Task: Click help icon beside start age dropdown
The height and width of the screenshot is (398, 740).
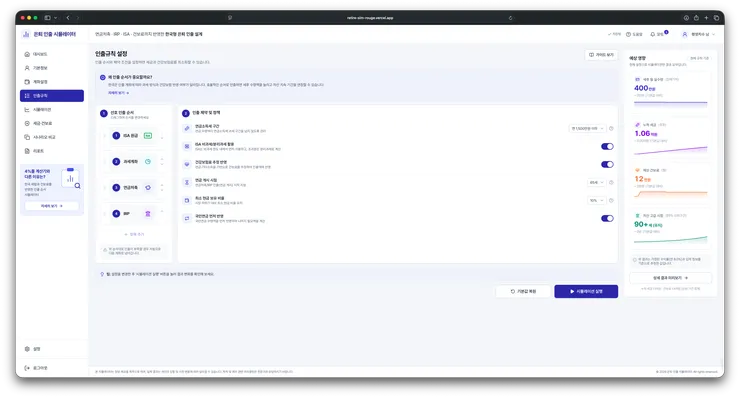Action: point(611,182)
